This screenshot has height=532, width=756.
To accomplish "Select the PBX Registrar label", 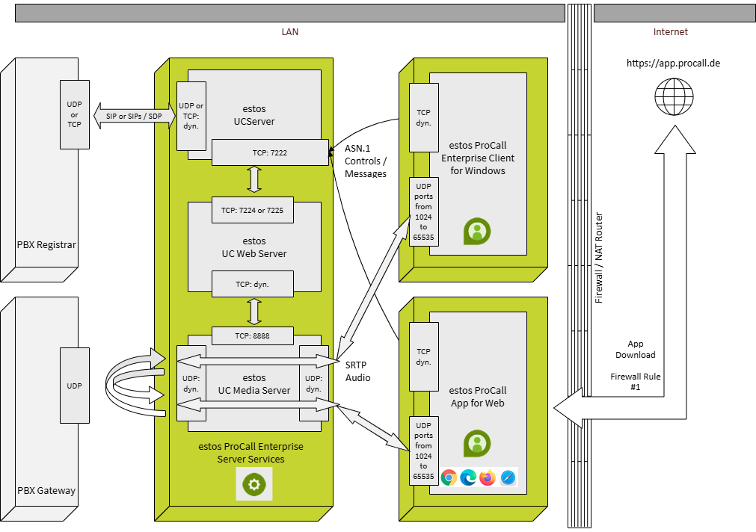I will point(46,245).
